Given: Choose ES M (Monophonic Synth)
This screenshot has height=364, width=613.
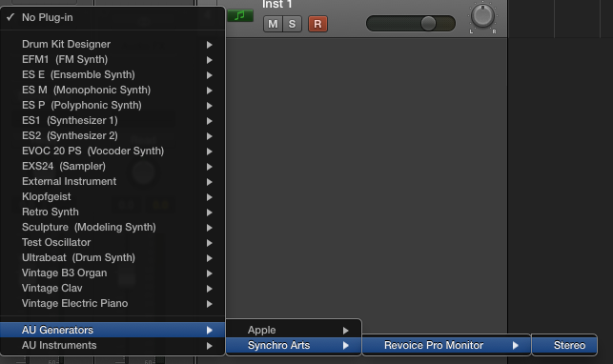Looking at the screenshot, I should point(112,90).
